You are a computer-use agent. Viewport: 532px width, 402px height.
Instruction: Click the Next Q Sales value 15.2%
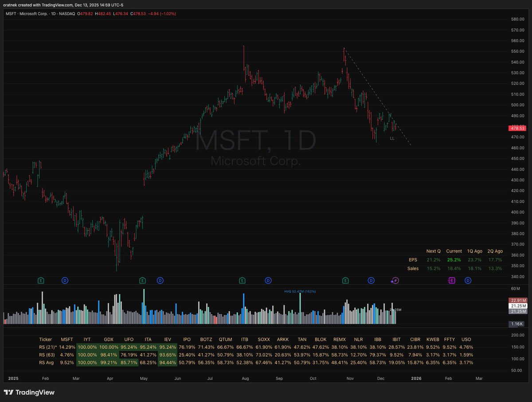pyautogui.click(x=434, y=268)
